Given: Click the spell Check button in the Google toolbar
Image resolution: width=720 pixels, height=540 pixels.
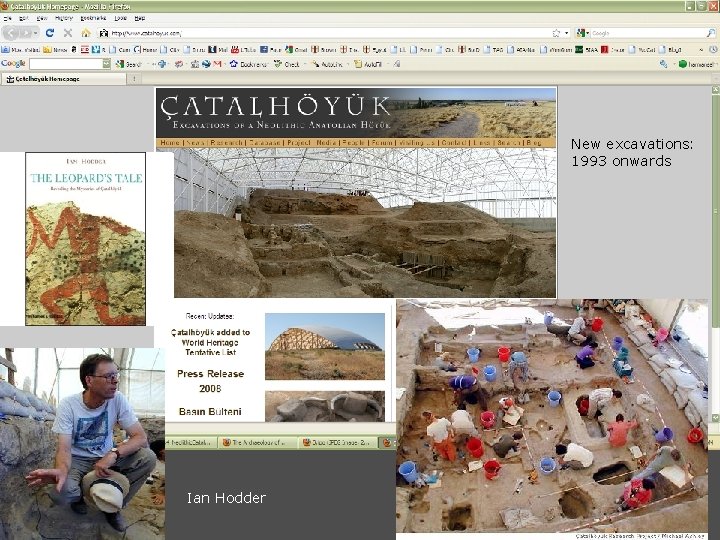Looking at the screenshot, I should point(287,64).
